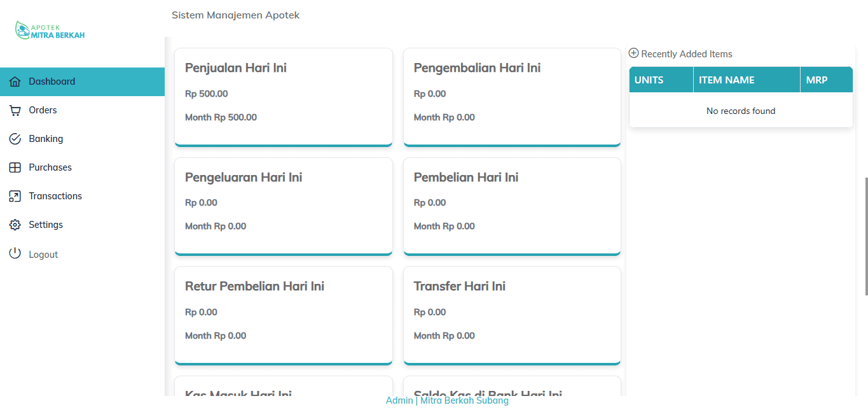Open the Orders menu item
868x410 pixels.
coord(43,110)
